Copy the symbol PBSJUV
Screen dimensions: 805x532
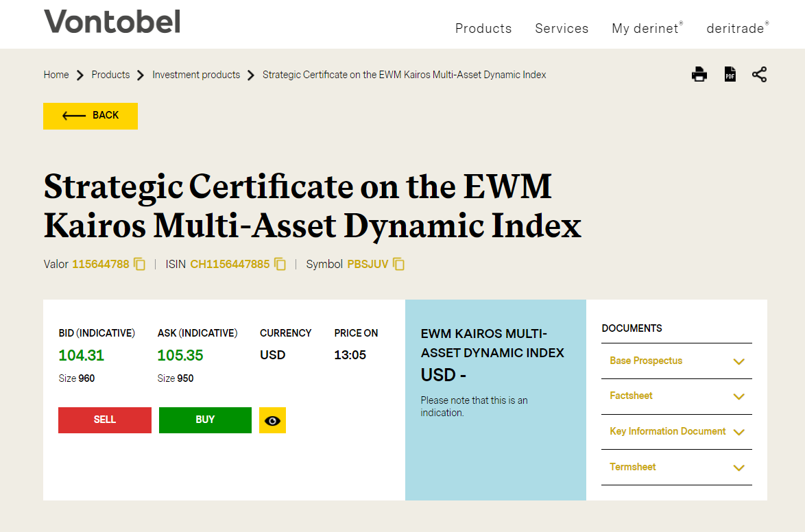coord(398,264)
